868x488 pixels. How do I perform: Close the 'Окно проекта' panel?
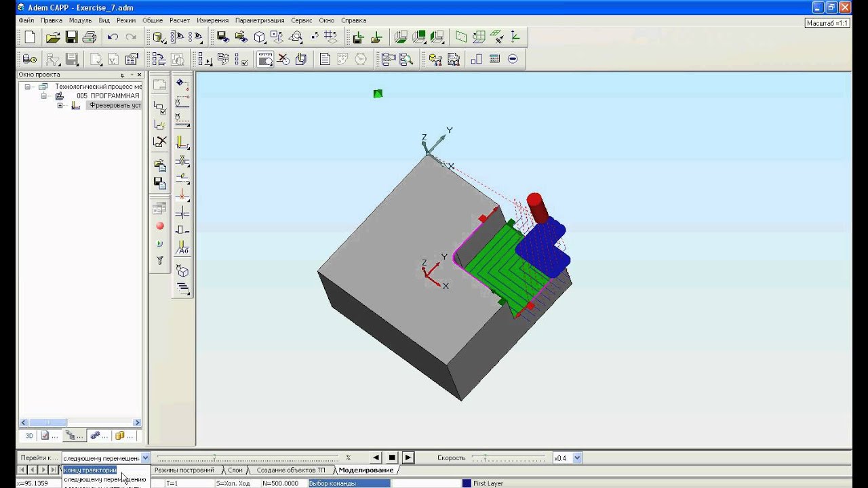click(139, 75)
